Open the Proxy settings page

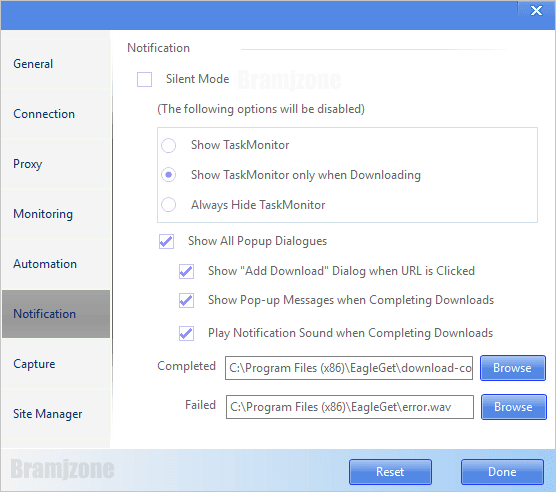point(56,164)
